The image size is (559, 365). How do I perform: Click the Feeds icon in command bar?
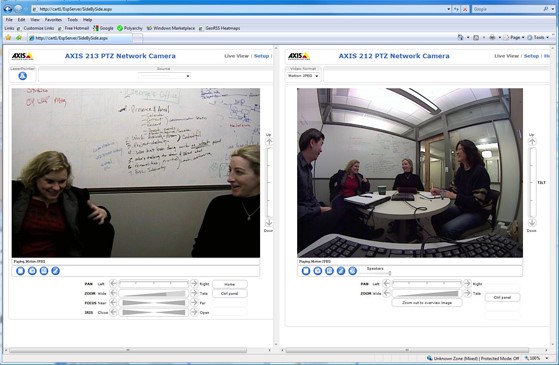coord(476,37)
